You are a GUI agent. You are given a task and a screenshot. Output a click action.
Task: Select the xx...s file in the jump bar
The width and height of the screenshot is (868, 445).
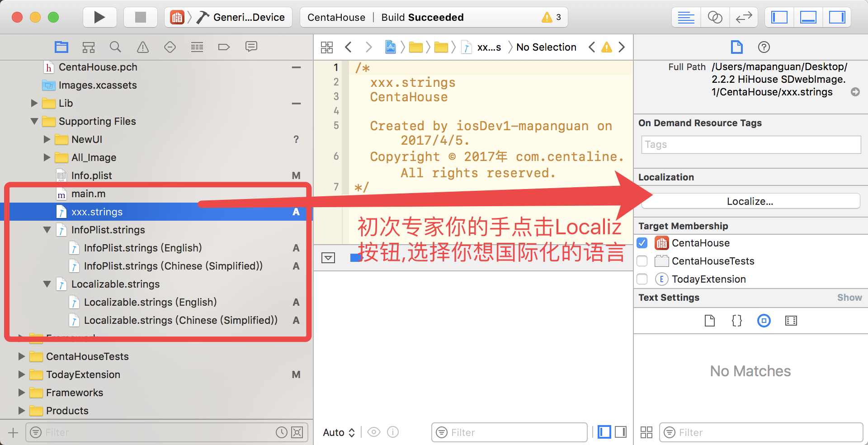point(482,47)
